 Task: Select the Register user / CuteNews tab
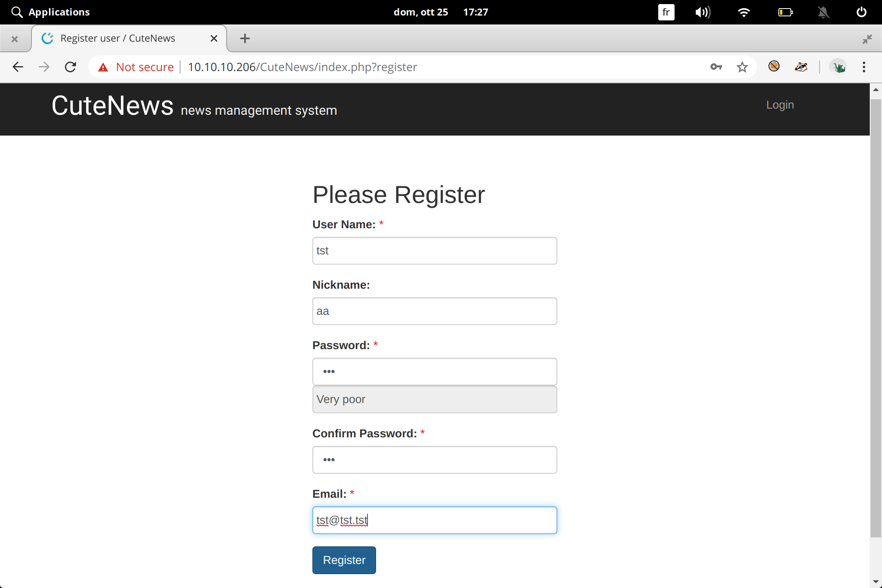coord(118,38)
